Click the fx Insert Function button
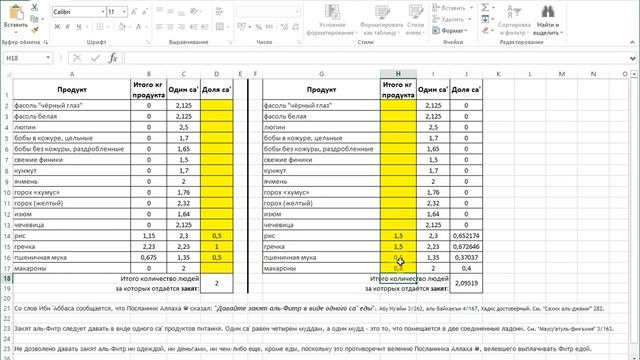Image resolution: width=640 pixels, height=360 pixels. tap(113, 58)
